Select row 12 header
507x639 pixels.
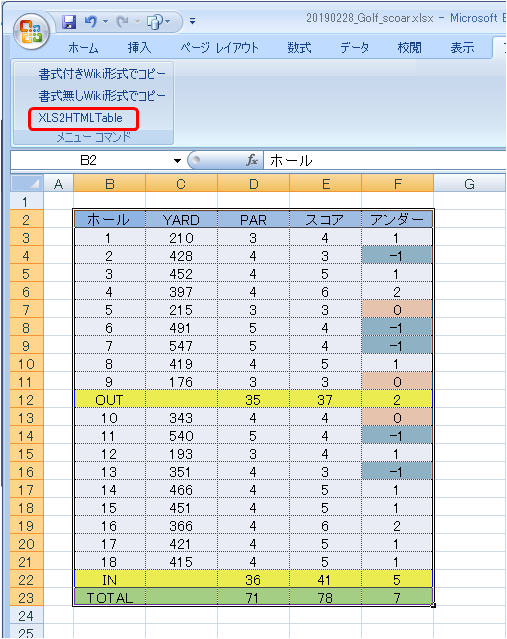(x=27, y=400)
